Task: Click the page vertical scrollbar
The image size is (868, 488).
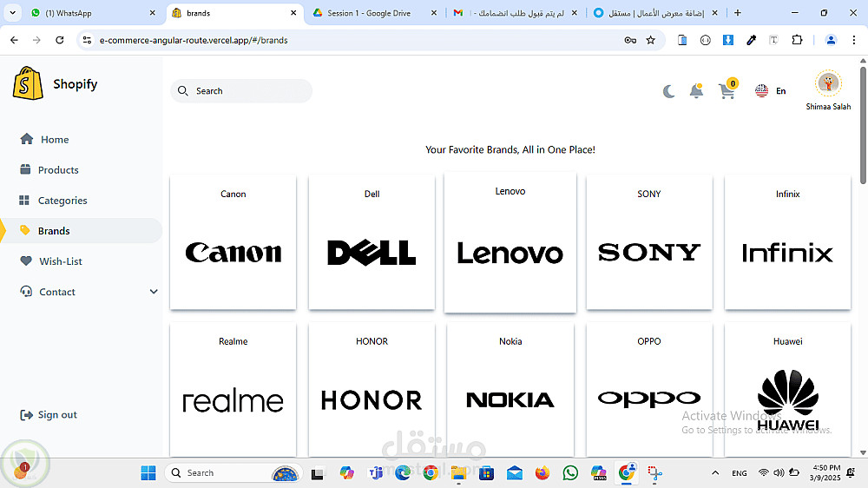Action: click(863, 126)
